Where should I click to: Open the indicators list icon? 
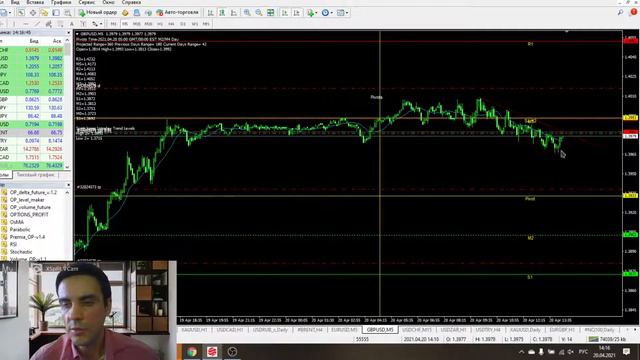click(311, 13)
